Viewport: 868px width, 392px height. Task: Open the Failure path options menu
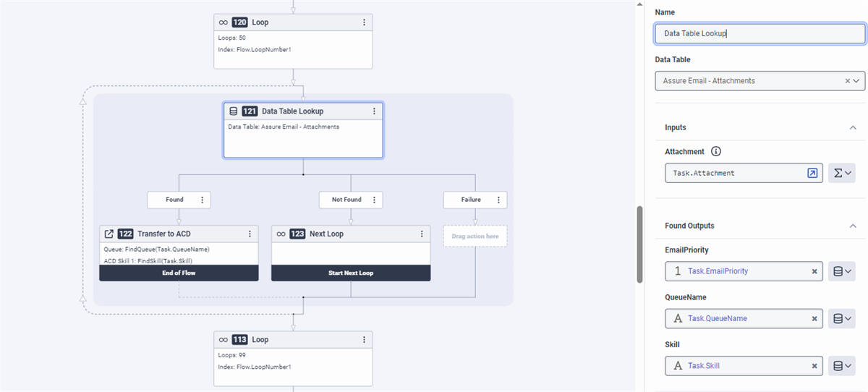click(498, 200)
